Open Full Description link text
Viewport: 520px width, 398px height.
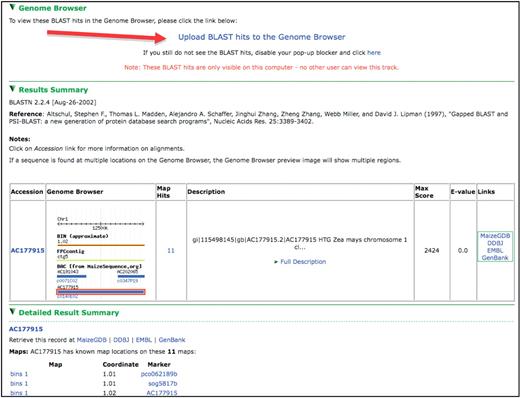click(x=303, y=262)
